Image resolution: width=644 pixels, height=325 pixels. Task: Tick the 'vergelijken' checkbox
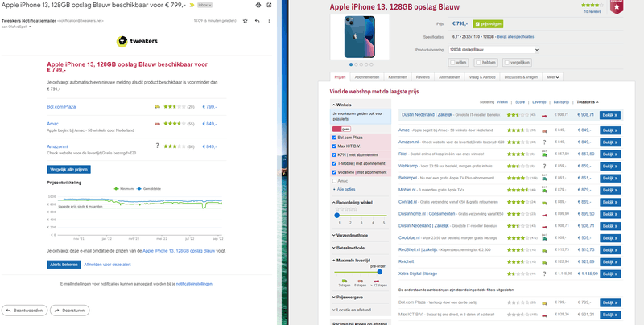507,63
